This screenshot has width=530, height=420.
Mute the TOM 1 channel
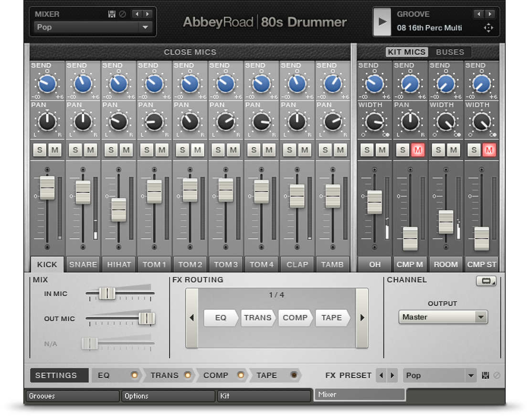coord(162,150)
